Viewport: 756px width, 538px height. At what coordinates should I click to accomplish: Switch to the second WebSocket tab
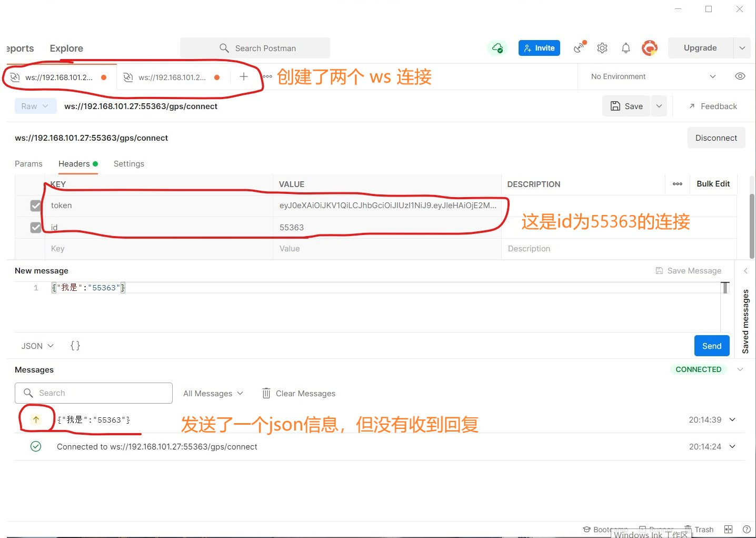tap(173, 77)
